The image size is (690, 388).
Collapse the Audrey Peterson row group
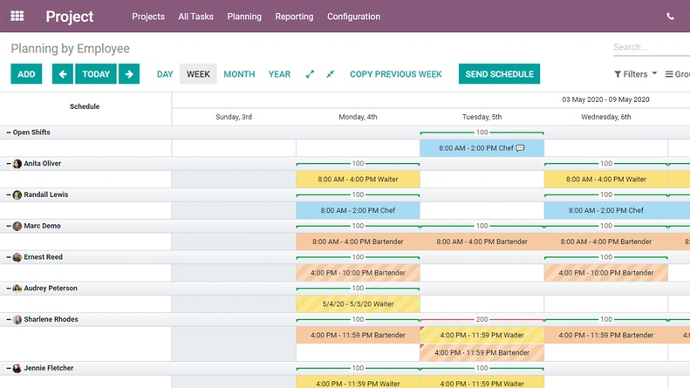8,288
